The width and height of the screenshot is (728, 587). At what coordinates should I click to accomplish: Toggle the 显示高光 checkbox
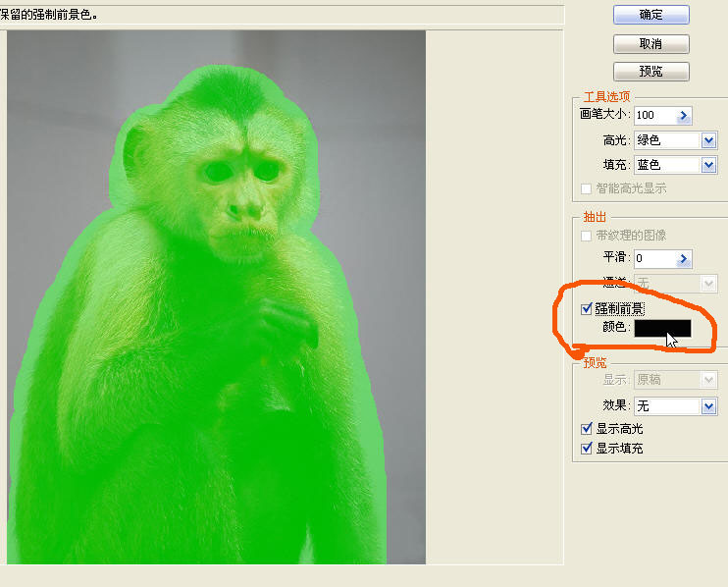click(x=587, y=428)
